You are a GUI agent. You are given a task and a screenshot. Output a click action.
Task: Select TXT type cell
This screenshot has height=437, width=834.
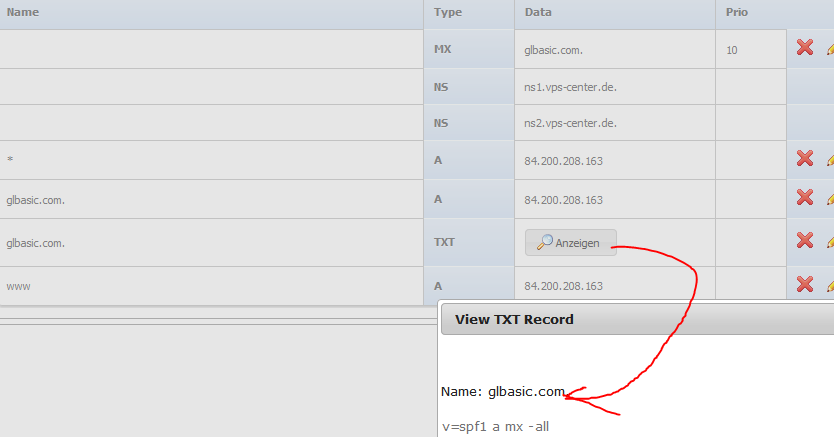[469, 242]
